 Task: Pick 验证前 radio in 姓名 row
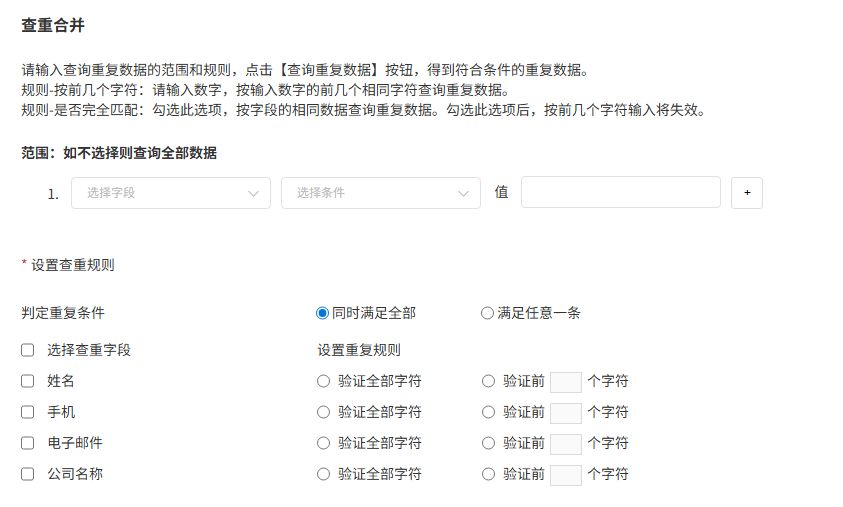(x=488, y=381)
